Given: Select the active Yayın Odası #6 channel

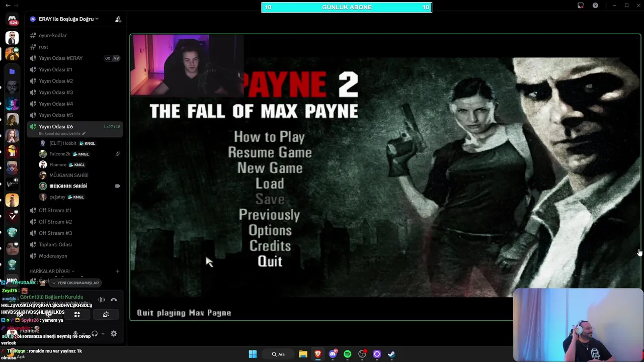Looking at the screenshot, I should [x=75, y=129].
